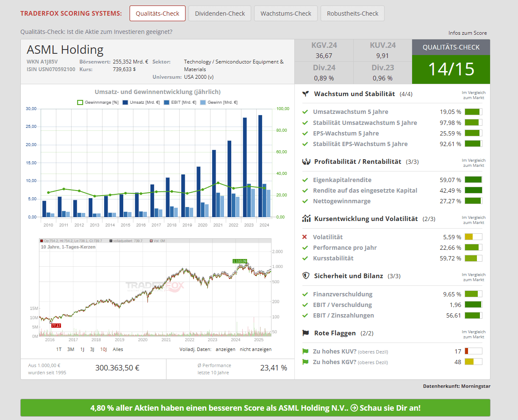Select the 3J chart timeframe
518x420 pixels.
coord(92,350)
